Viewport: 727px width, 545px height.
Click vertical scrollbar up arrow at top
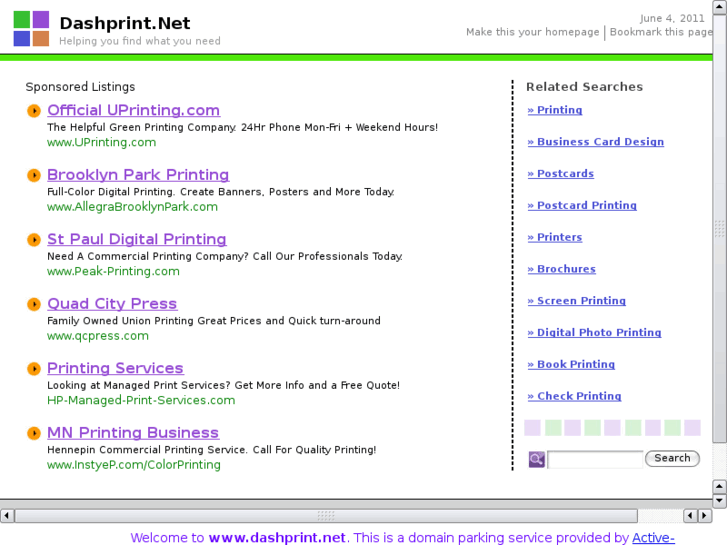[x=720, y=7]
